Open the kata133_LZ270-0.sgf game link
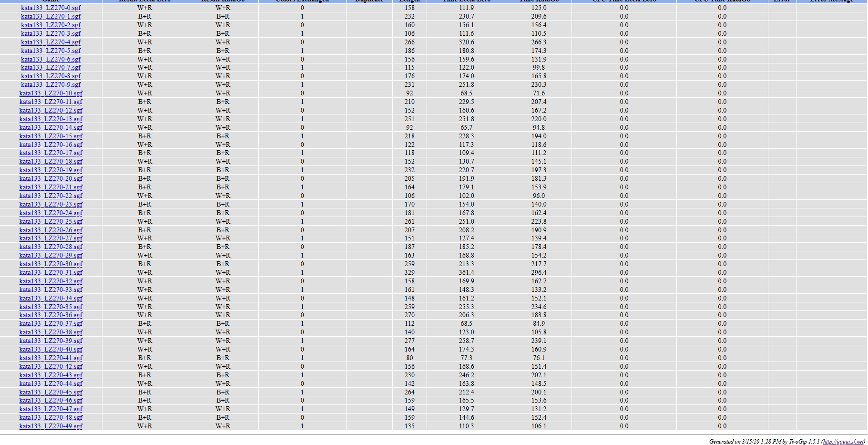Screen dimensions: 868x445 (x=51, y=8)
